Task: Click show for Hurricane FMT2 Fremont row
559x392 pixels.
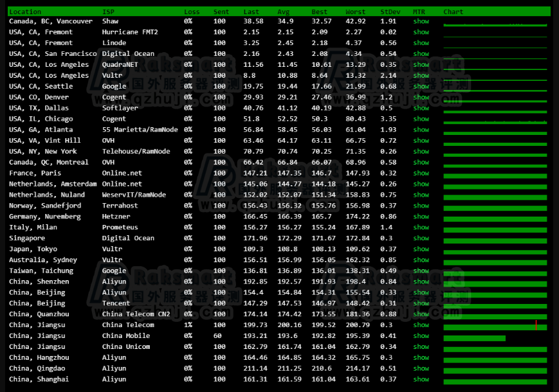Action: click(x=421, y=32)
